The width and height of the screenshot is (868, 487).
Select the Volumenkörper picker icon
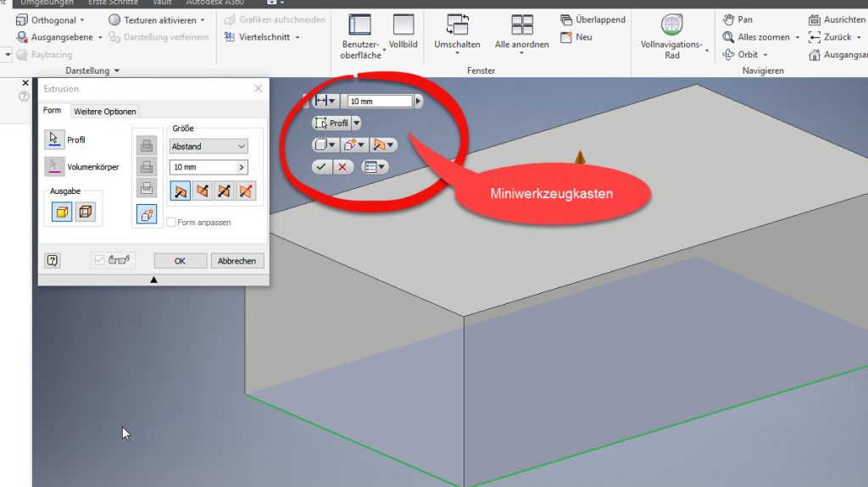point(54,167)
